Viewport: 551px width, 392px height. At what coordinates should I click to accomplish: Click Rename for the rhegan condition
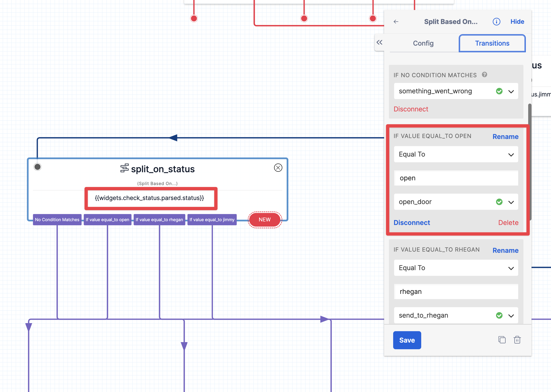click(505, 250)
